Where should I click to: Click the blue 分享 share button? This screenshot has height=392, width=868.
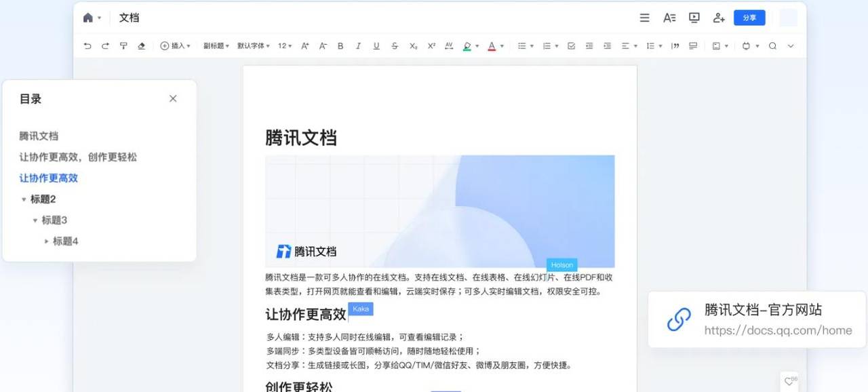click(x=749, y=18)
